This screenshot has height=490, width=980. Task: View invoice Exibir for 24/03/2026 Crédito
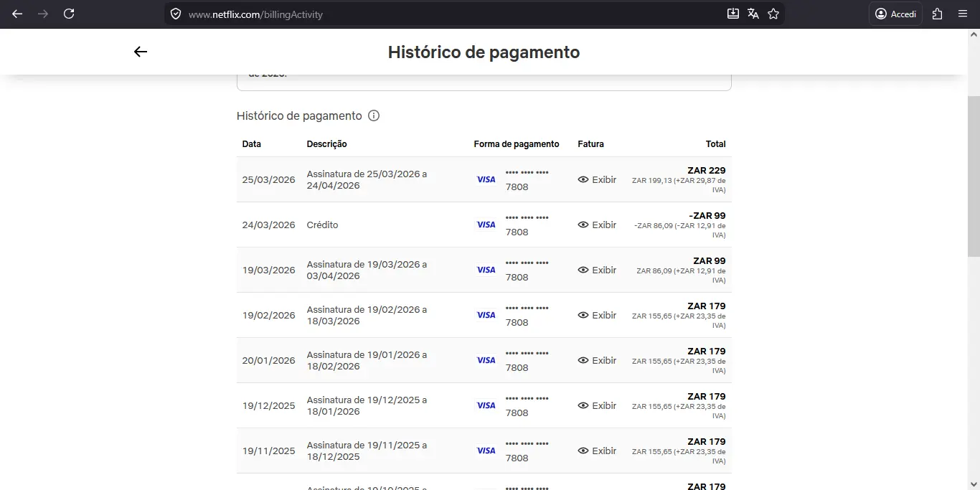point(597,225)
